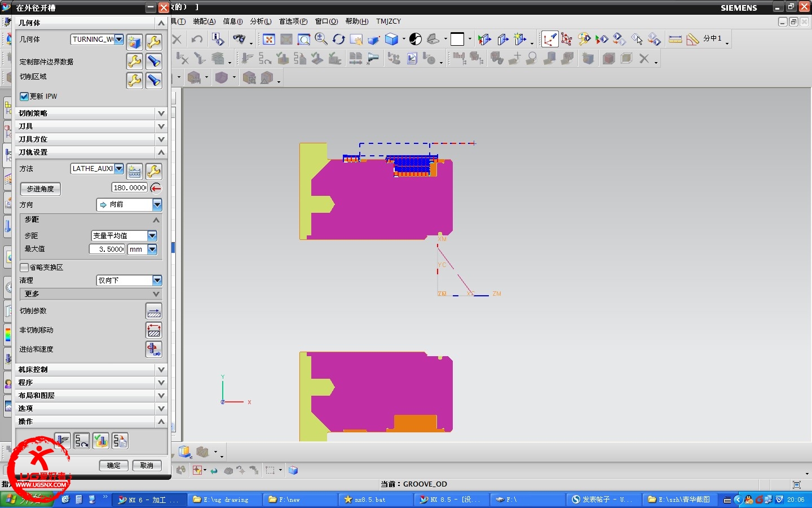Expand the 布局和图层 section

click(91, 396)
